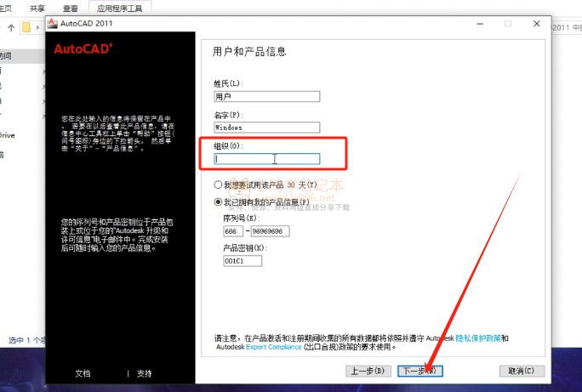This screenshot has width=582, height=392.
Task: Open the Support (支持) link
Action: click(145, 373)
